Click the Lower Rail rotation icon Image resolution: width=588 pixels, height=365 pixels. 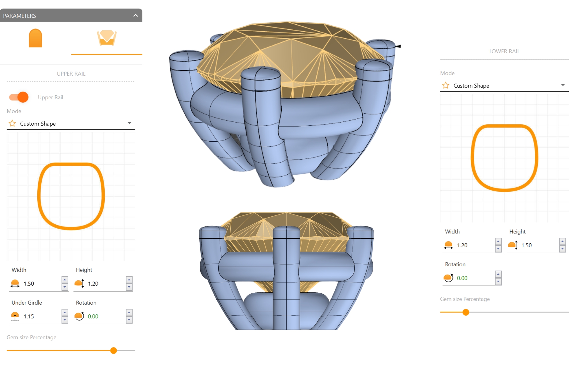448,278
